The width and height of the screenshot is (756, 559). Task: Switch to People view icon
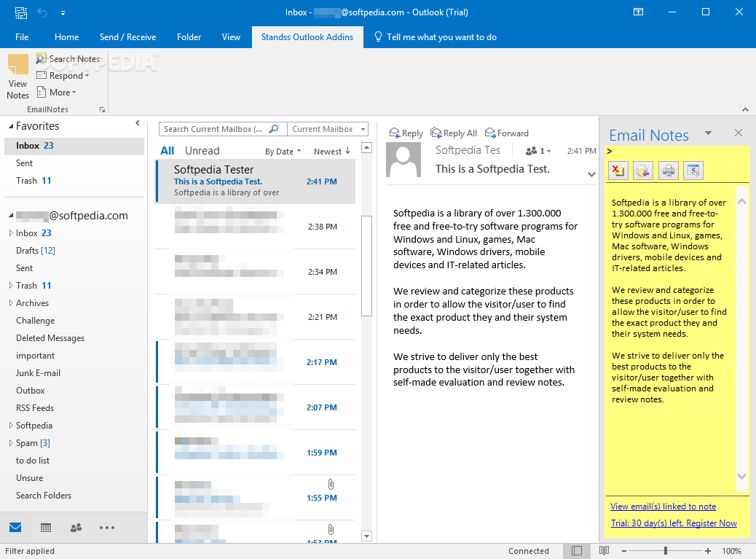(76, 528)
